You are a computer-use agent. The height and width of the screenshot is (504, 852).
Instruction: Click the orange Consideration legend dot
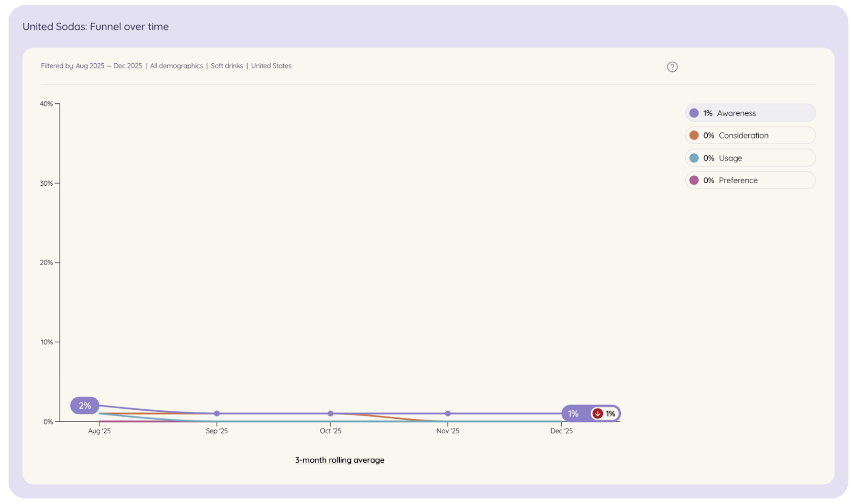coord(694,135)
